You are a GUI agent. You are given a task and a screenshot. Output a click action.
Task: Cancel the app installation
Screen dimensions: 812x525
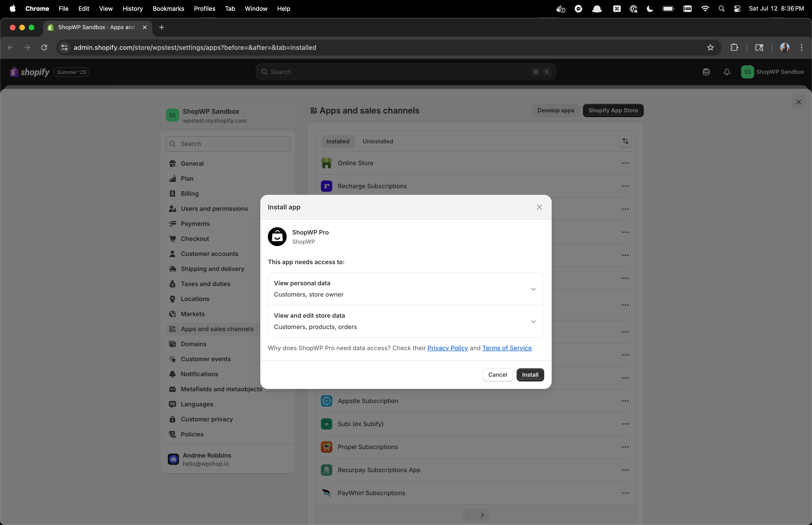[497, 375]
